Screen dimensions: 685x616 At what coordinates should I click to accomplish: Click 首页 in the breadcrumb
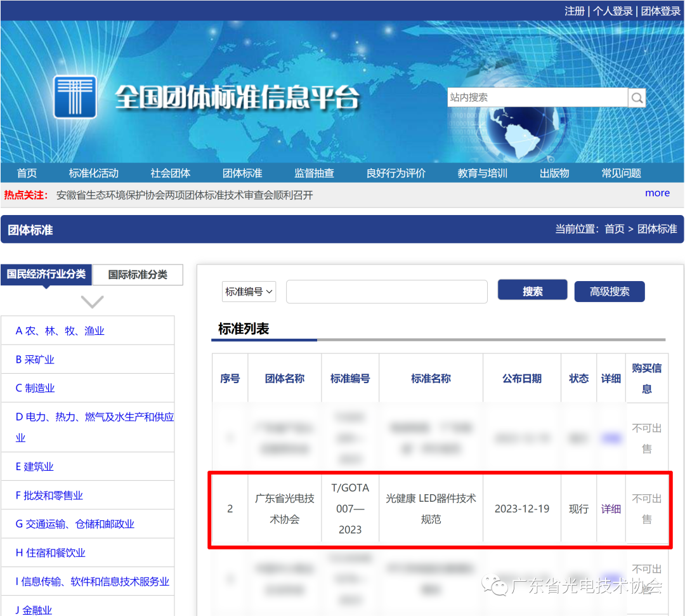tap(614, 229)
